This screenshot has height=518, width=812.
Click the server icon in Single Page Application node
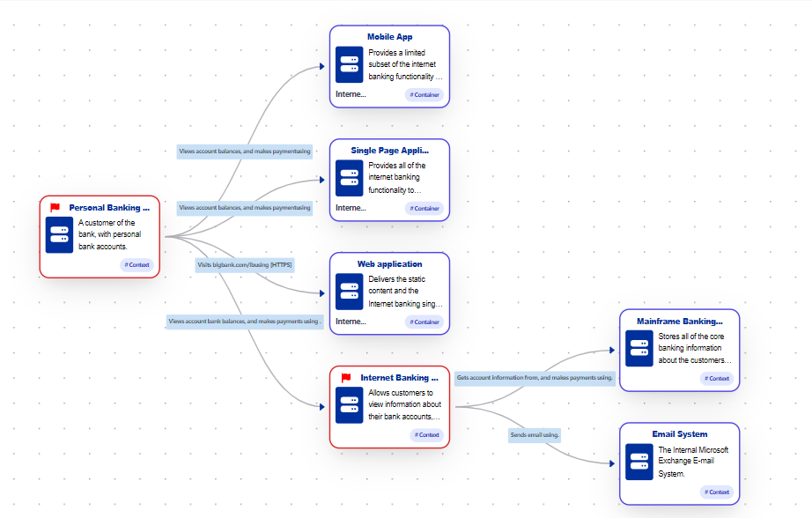[350, 178]
